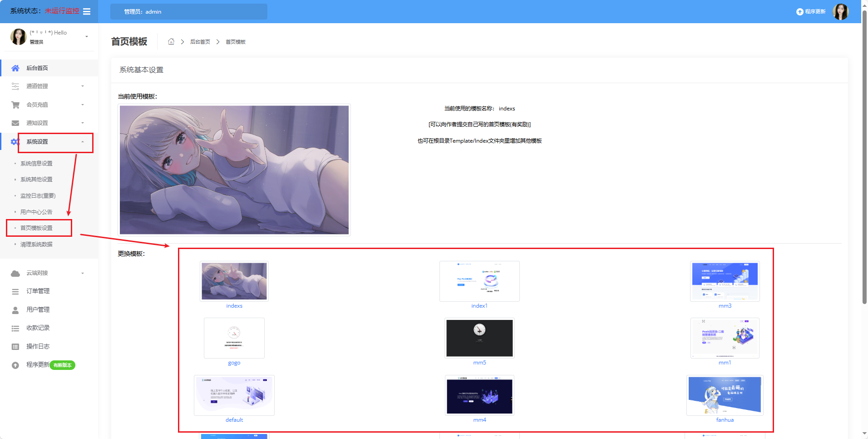Select the default template name link

(x=234, y=420)
